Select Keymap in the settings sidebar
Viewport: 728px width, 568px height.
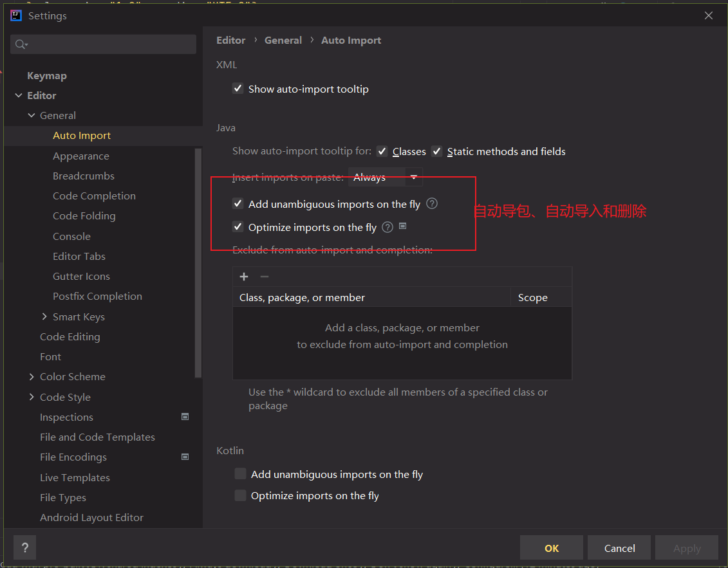[x=46, y=75]
